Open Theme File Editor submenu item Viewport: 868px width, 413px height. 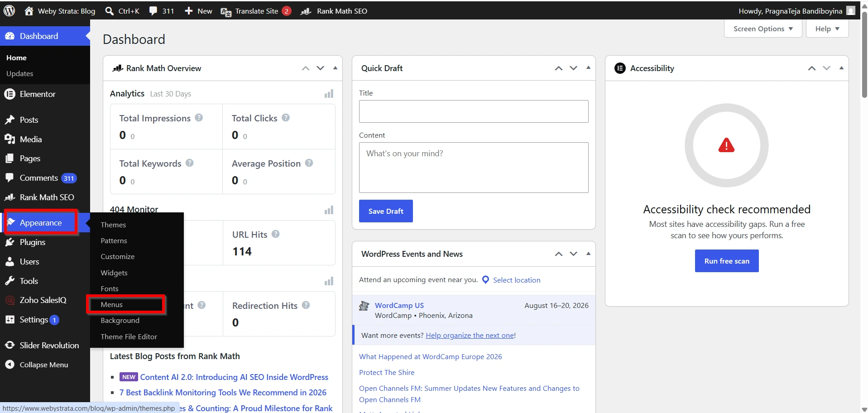pos(129,336)
